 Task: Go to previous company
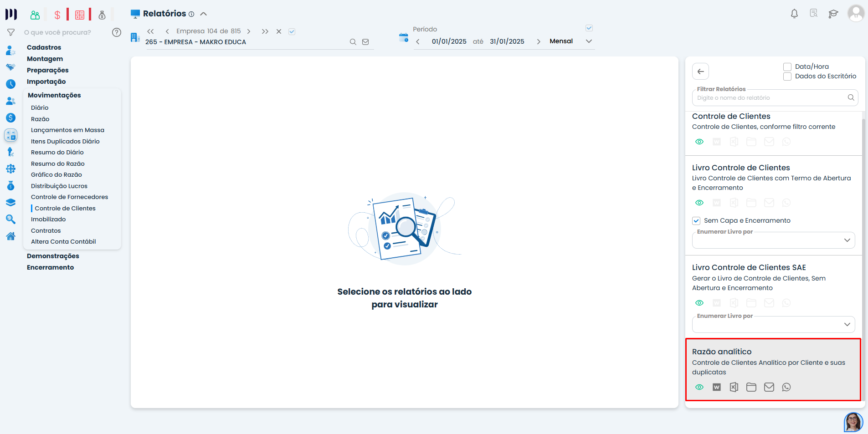167,31
